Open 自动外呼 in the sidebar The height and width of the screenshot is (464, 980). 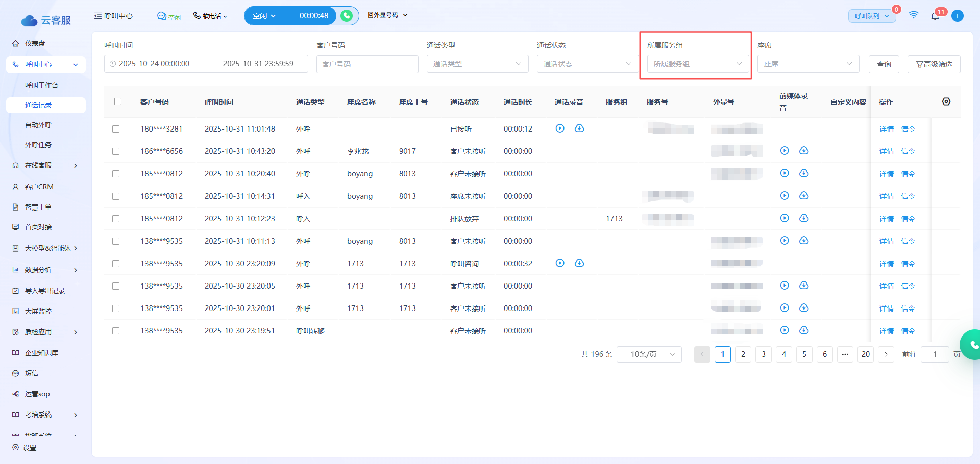pyautogui.click(x=38, y=125)
